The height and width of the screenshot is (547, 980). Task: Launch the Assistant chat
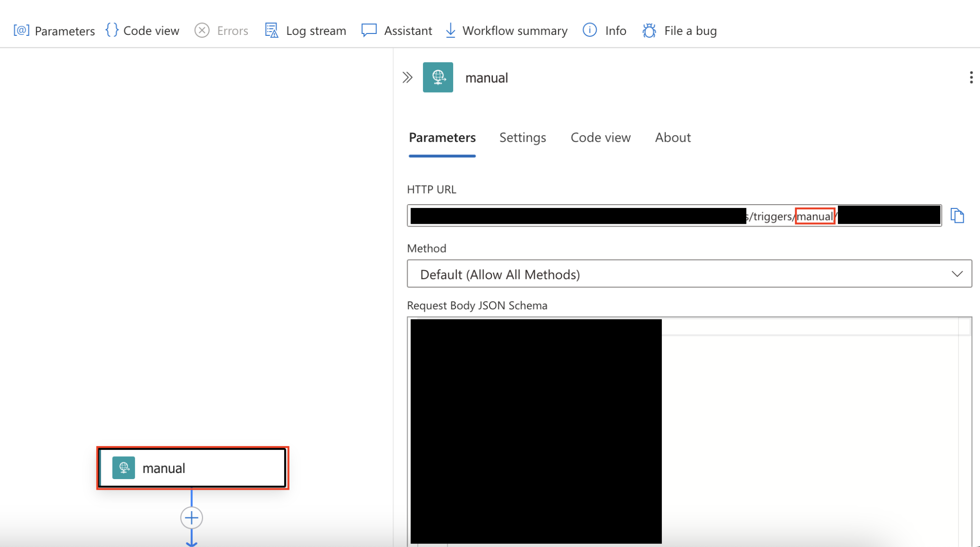pos(397,30)
